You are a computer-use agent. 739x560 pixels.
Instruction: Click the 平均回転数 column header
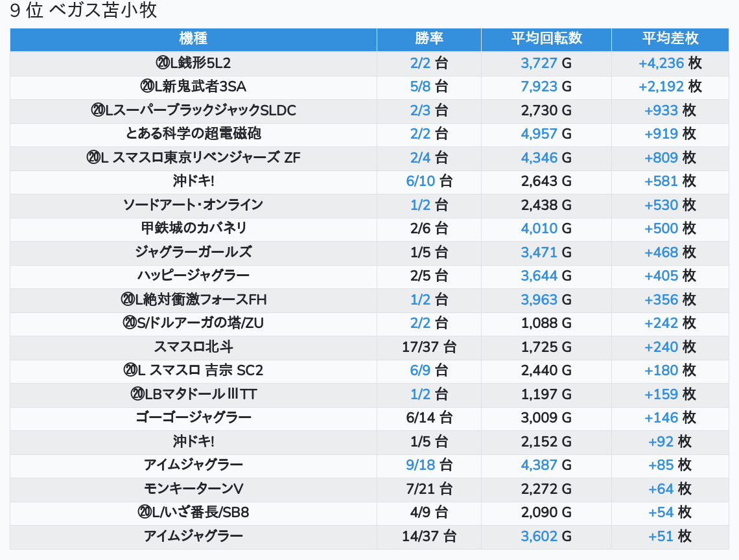(x=546, y=38)
